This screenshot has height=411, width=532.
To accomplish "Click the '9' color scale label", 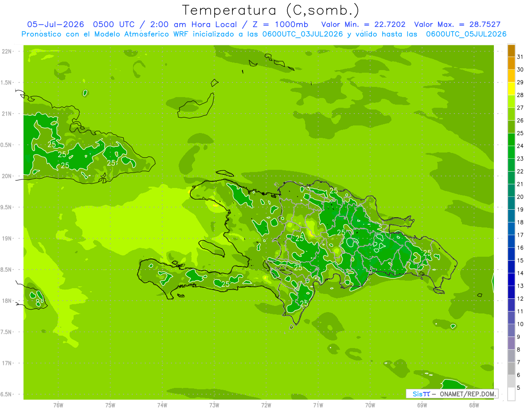I will 519,337.
